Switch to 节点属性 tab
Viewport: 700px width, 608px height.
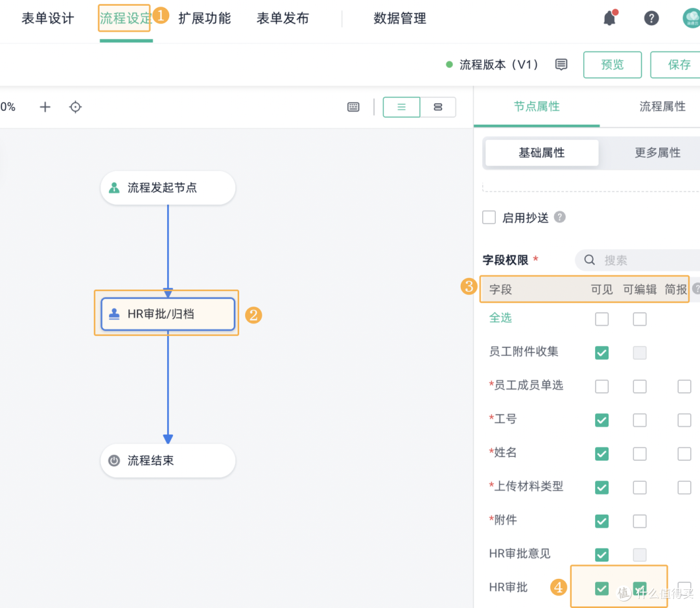tap(537, 106)
